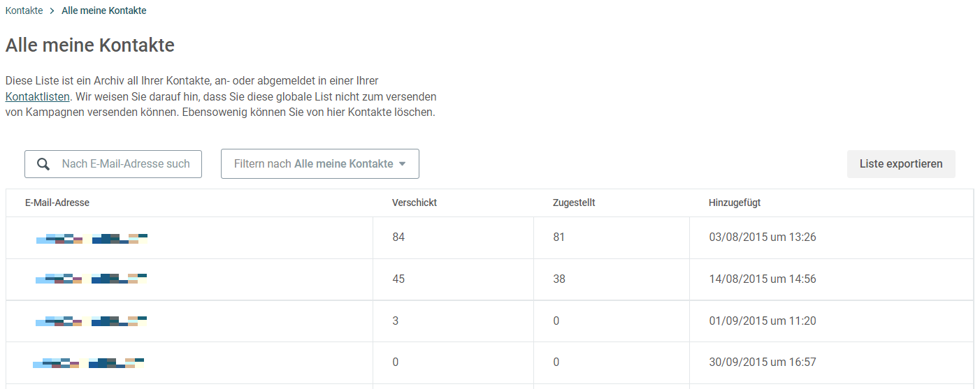
Task: Click the breadcrumb chevron after Kontakte
Action: click(52, 11)
